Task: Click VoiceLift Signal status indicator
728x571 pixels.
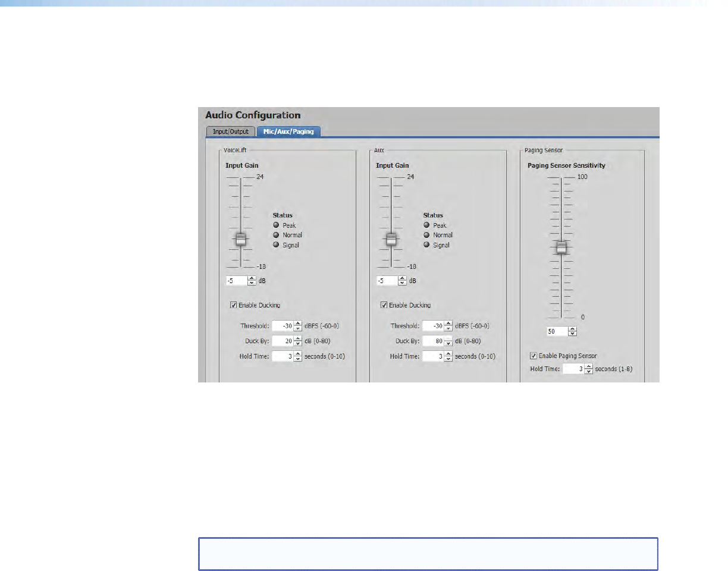Action: click(x=276, y=244)
